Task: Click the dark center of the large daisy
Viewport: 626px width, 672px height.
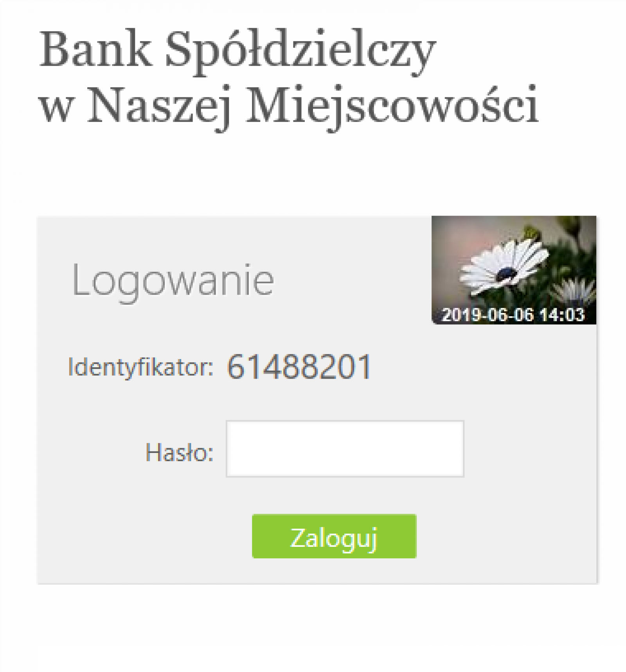Action: (507, 273)
